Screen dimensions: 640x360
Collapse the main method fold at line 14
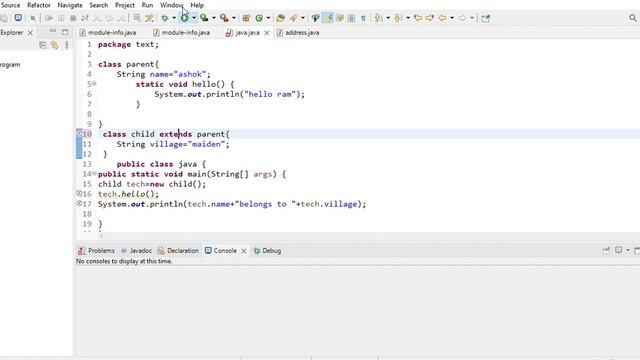click(94, 173)
